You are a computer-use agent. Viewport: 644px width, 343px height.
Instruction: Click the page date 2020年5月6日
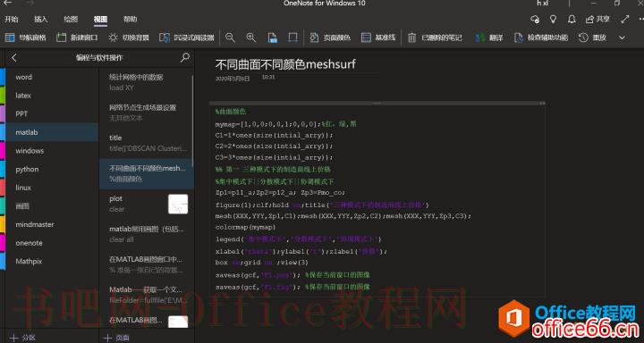232,79
